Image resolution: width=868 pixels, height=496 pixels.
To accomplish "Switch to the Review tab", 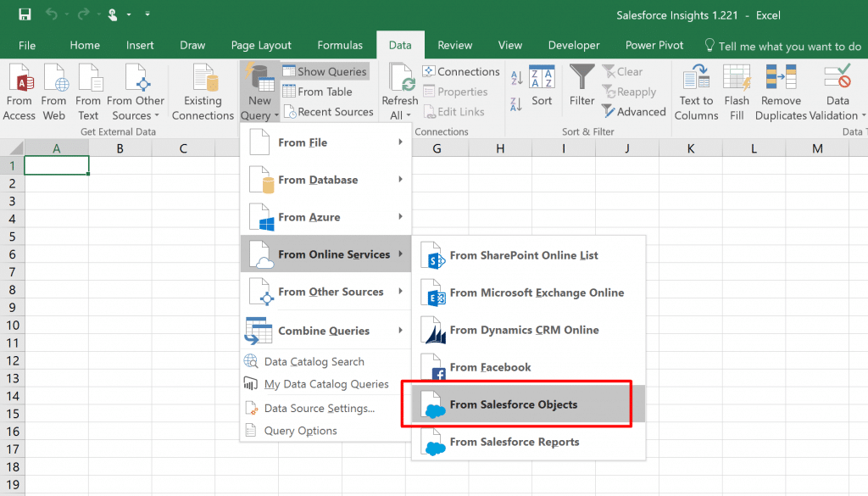I will tap(454, 46).
